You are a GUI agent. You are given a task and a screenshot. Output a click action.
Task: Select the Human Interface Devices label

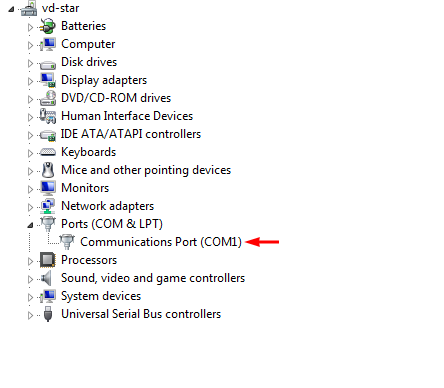click(x=127, y=116)
